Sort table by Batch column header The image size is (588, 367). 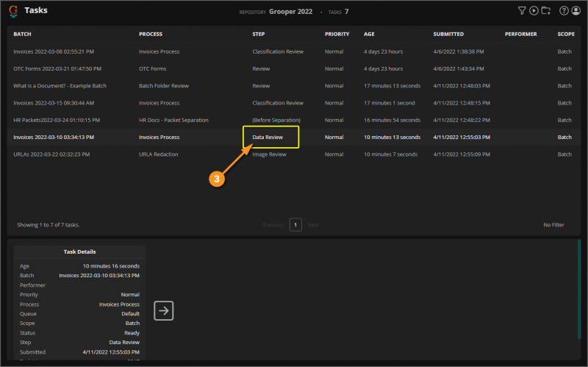tap(22, 34)
